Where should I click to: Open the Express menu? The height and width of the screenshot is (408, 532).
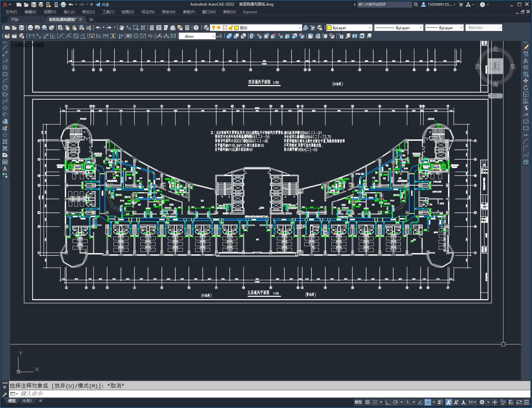[x=250, y=12]
